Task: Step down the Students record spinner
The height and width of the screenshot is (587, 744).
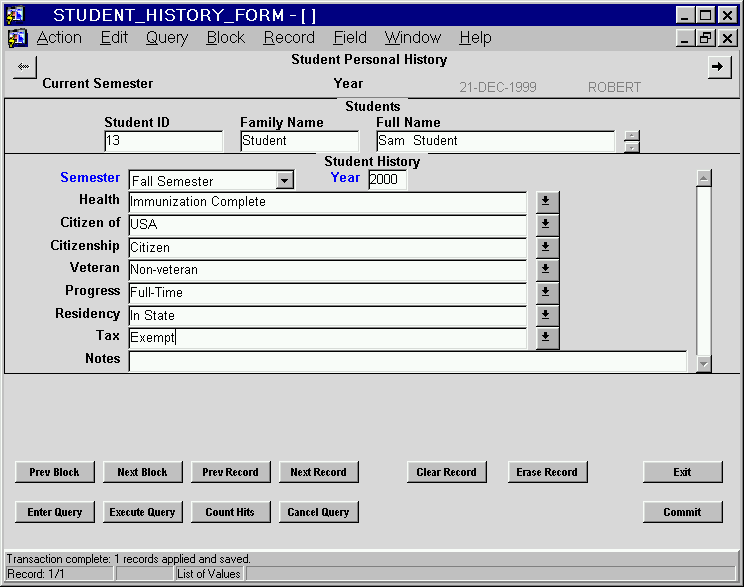Action: click(x=632, y=147)
